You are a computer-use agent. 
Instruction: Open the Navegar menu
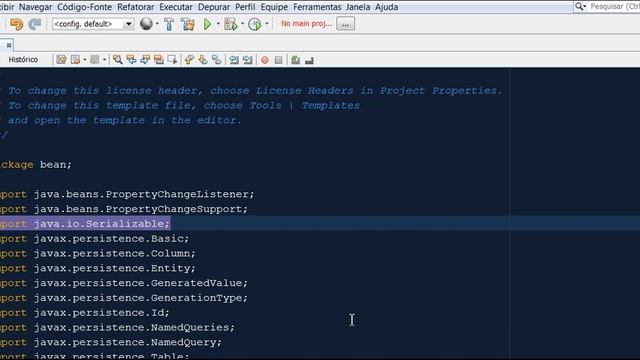click(x=36, y=7)
